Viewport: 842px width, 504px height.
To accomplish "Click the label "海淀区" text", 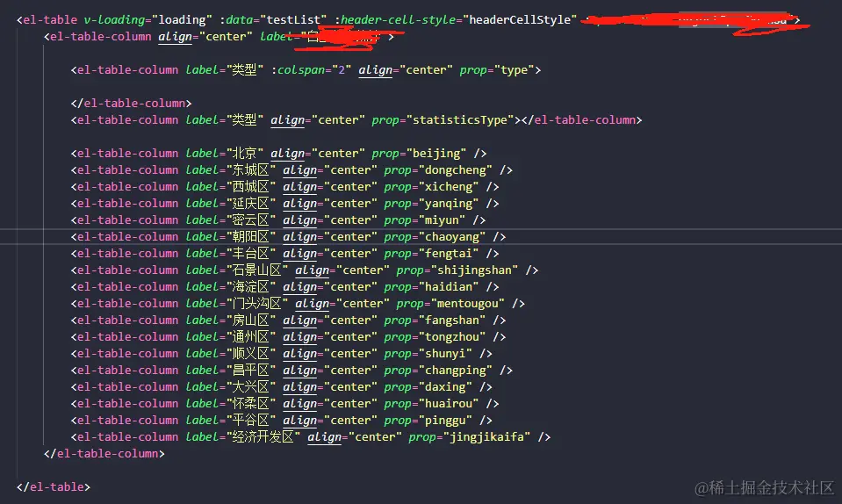I will tap(251, 286).
